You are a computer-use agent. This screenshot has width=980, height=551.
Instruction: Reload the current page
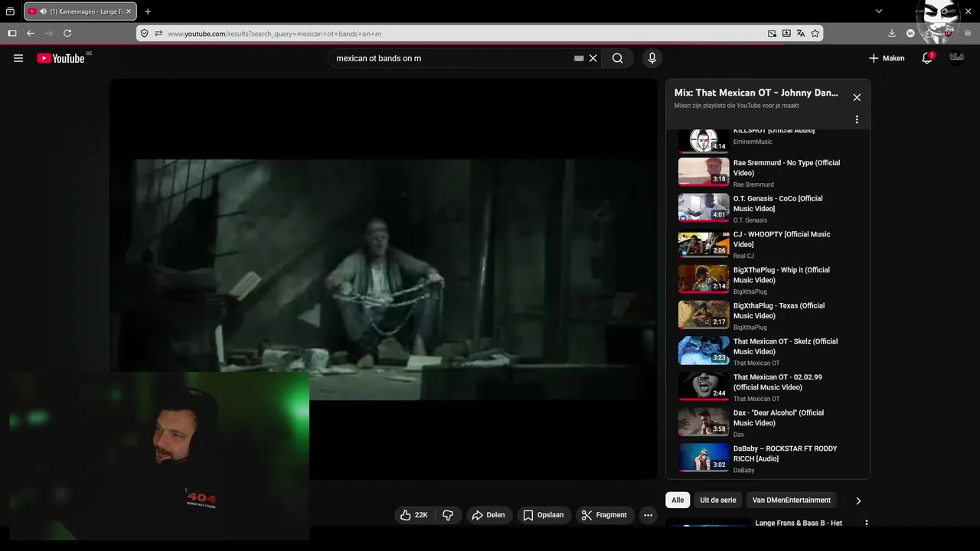click(x=67, y=34)
